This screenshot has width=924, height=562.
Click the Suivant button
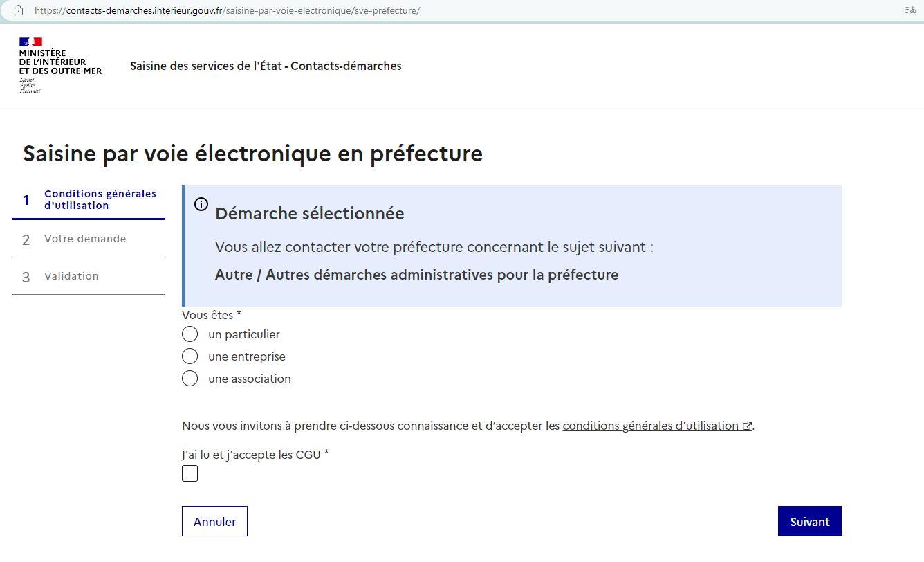[x=809, y=521]
